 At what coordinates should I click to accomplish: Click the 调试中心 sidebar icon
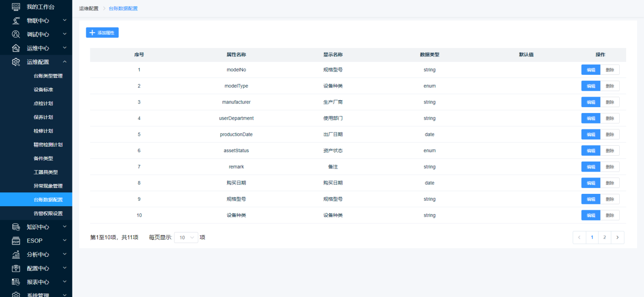pos(16,34)
